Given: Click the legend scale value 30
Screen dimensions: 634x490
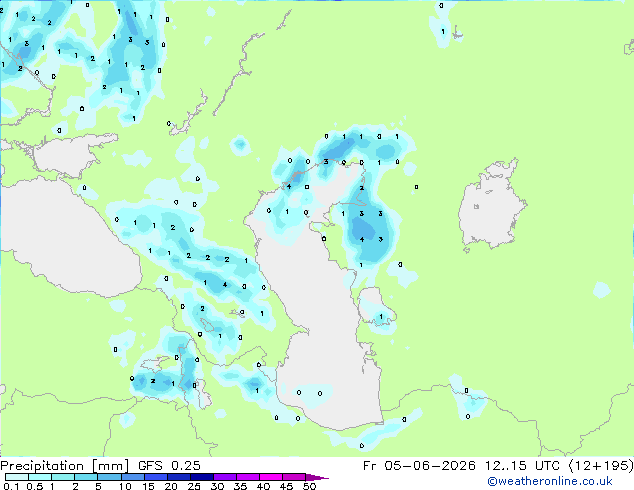Looking at the screenshot, I should [217, 486].
